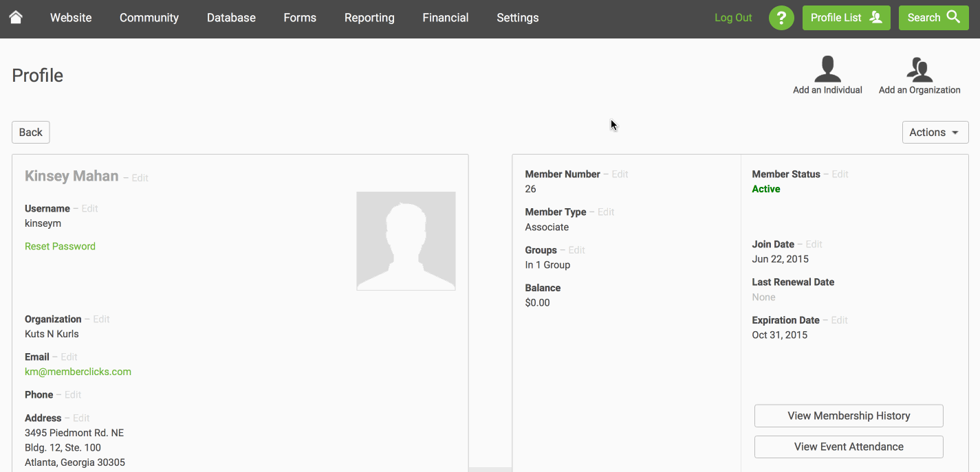The image size is (980, 472).
Task: Select the address line 3495 Piedmont Rd. NE
Action: point(74,433)
